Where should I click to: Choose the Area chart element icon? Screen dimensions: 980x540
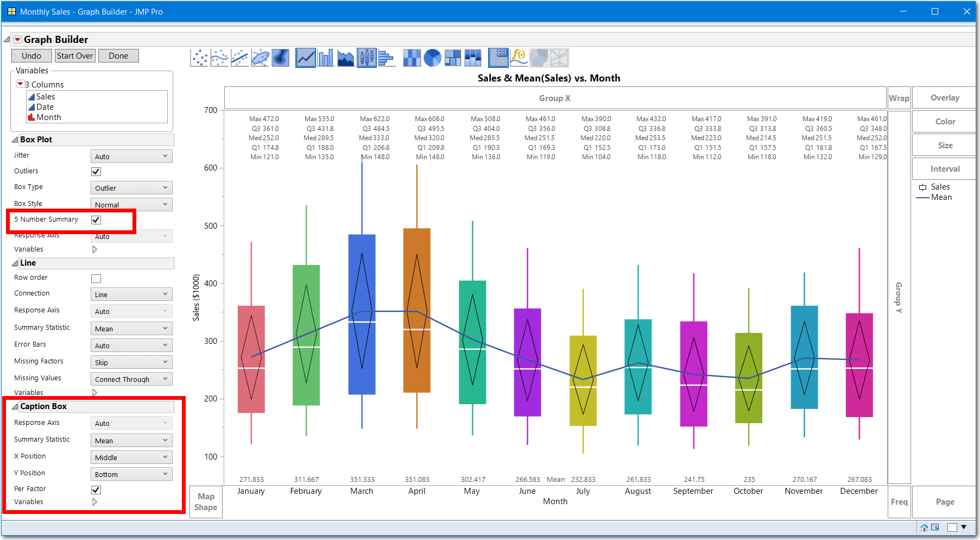tap(346, 58)
